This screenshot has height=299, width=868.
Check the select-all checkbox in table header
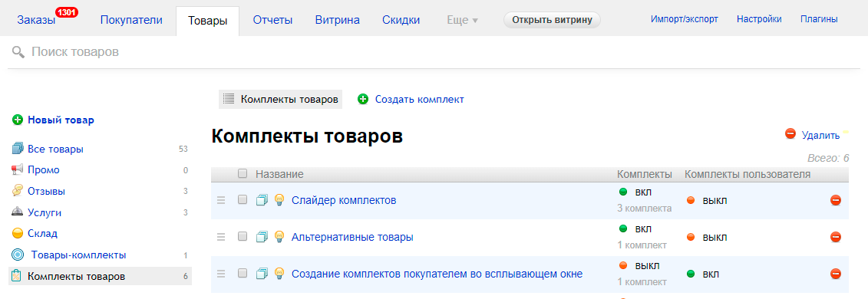click(x=242, y=173)
